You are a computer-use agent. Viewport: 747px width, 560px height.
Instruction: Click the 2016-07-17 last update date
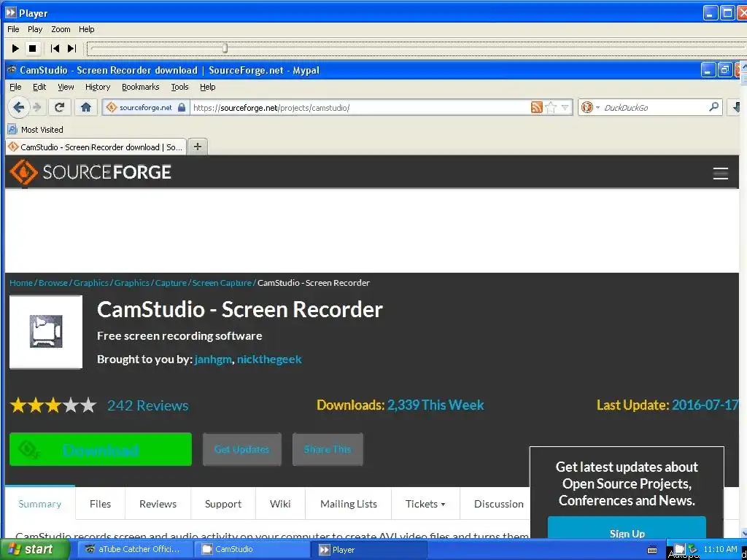pos(705,405)
